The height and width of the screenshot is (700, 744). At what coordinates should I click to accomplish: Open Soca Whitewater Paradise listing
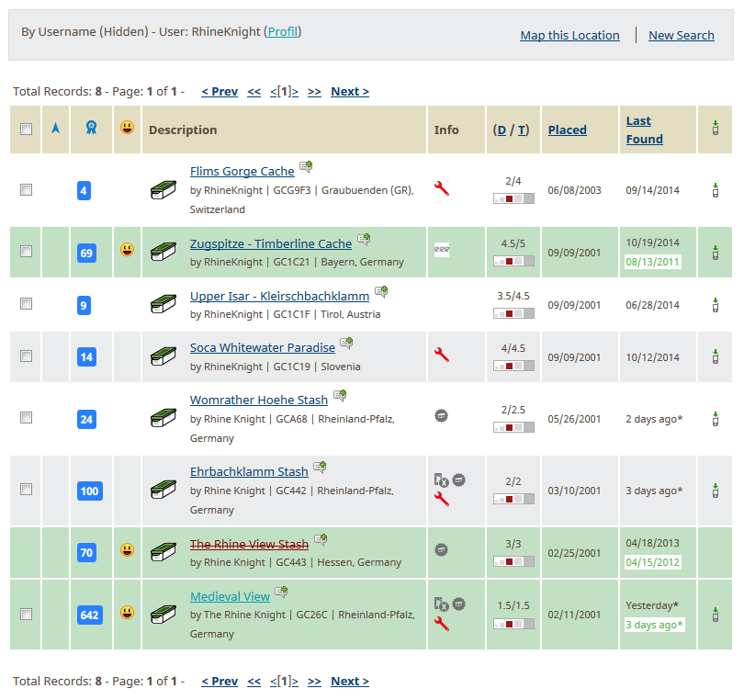click(x=263, y=348)
